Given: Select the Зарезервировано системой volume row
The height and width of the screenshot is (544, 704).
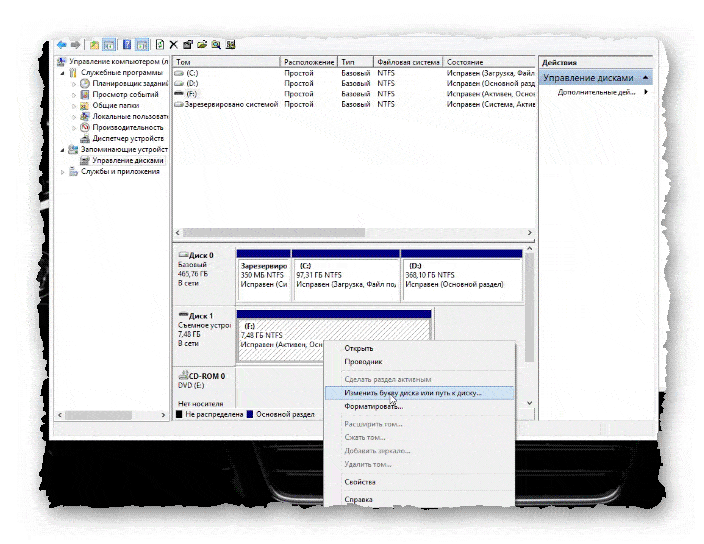Looking at the screenshot, I should point(354,104).
